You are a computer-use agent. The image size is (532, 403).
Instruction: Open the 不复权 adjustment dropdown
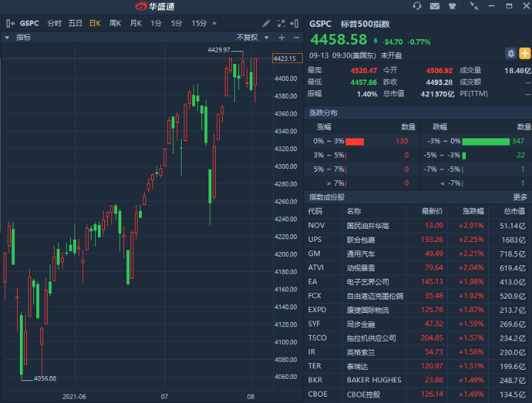253,37
